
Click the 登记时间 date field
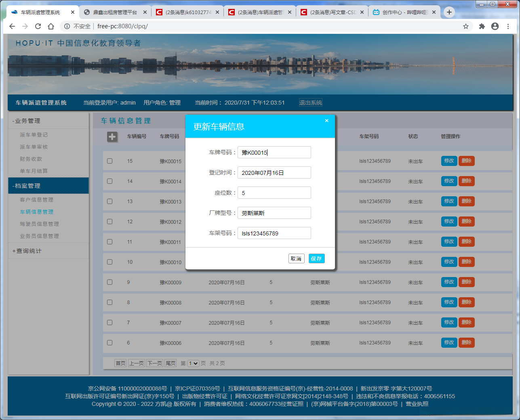point(274,172)
